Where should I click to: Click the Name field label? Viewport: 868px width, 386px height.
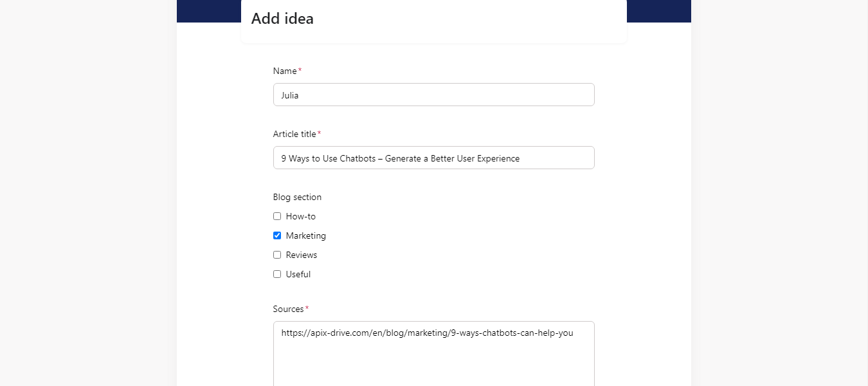click(285, 71)
